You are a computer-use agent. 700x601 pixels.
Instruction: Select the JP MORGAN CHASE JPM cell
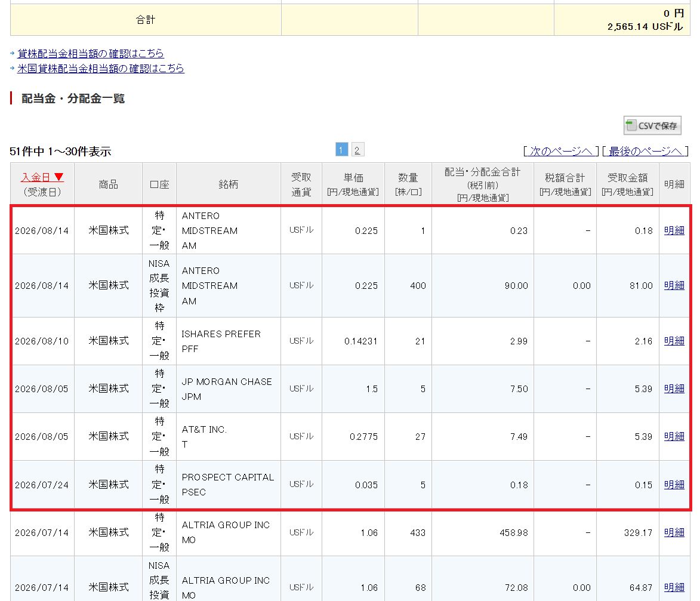coord(229,389)
